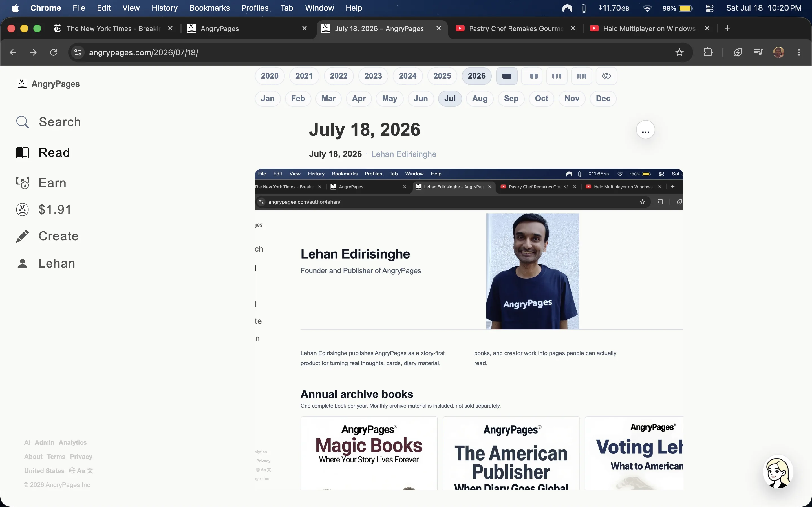Open the language and text size selector
The image size is (812, 507).
[x=81, y=470]
